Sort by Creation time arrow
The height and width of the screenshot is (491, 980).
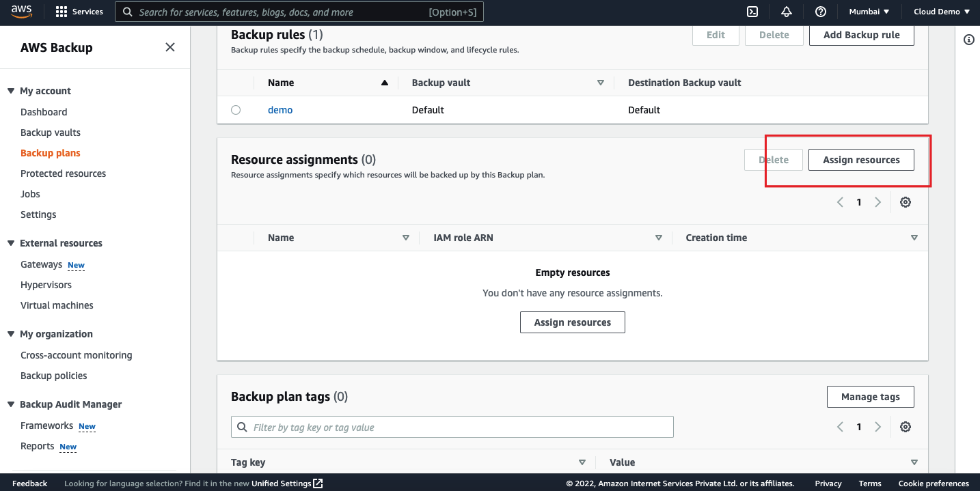coord(914,238)
